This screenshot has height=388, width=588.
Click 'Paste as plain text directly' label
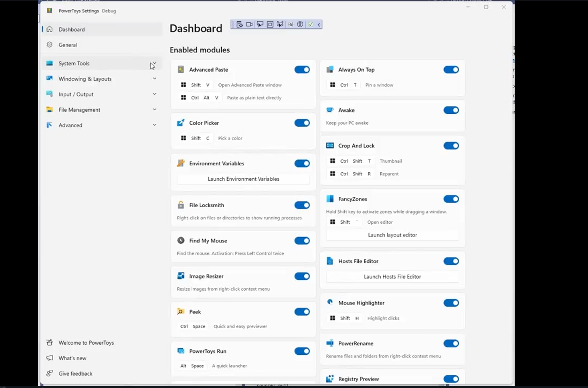254,98
